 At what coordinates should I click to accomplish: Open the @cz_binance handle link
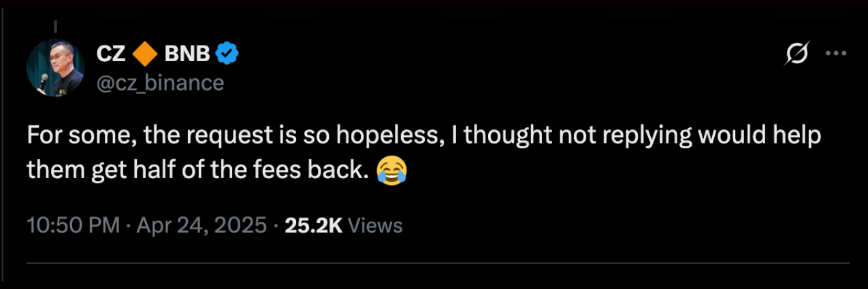(x=160, y=83)
